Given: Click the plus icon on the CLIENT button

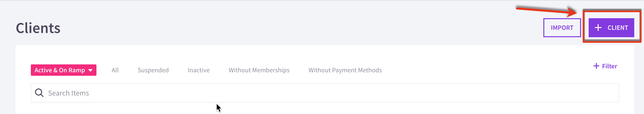Looking at the screenshot, I should pos(598,27).
